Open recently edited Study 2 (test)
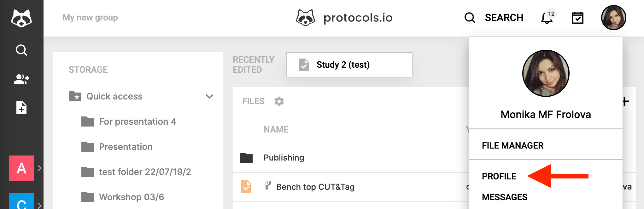 click(x=349, y=65)
